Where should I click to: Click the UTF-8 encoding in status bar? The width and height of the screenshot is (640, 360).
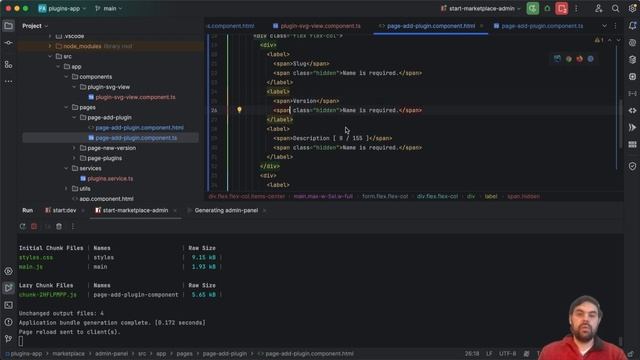pyautogui.click(x=507, y=354)
